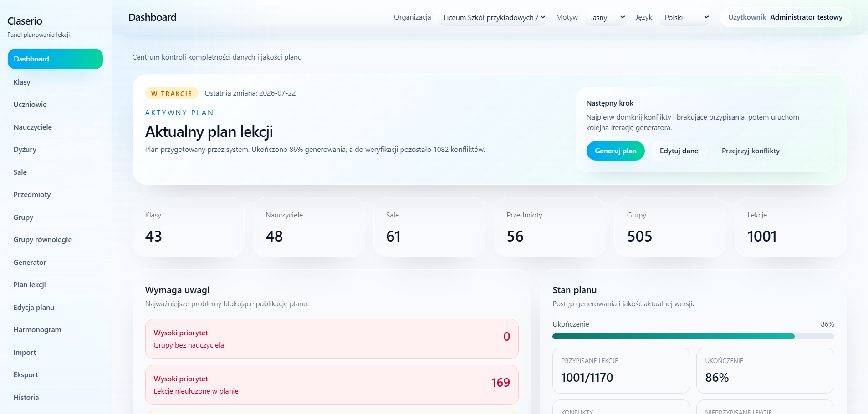Open the Grupy sidebar item
This screenshot has width=868, height=414.
(x=55, y=217)
